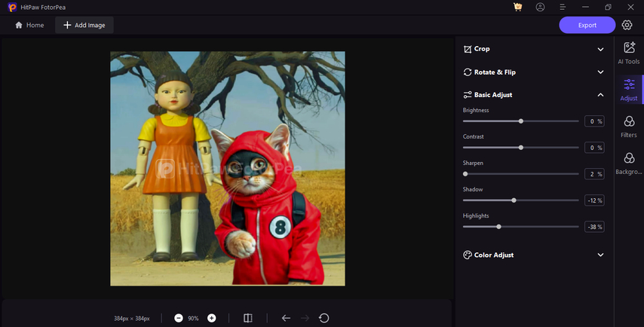Open the Background tools panel

[x=629, y=162]
